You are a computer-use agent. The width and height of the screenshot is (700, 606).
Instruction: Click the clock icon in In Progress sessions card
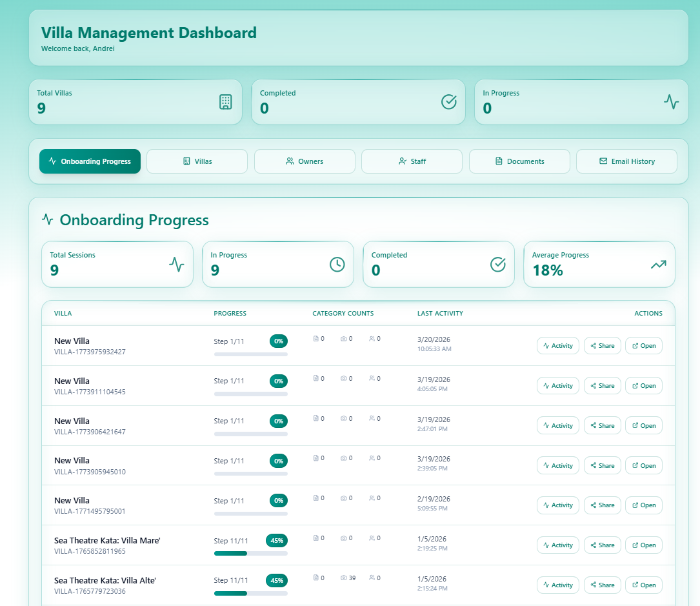(337, 265)
